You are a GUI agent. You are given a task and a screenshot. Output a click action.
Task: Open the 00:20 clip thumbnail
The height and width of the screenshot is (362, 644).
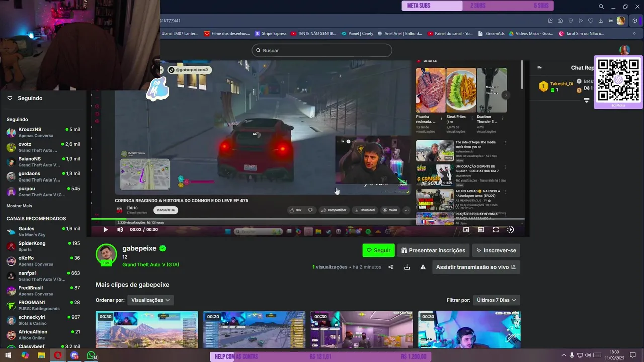point(254,329)
